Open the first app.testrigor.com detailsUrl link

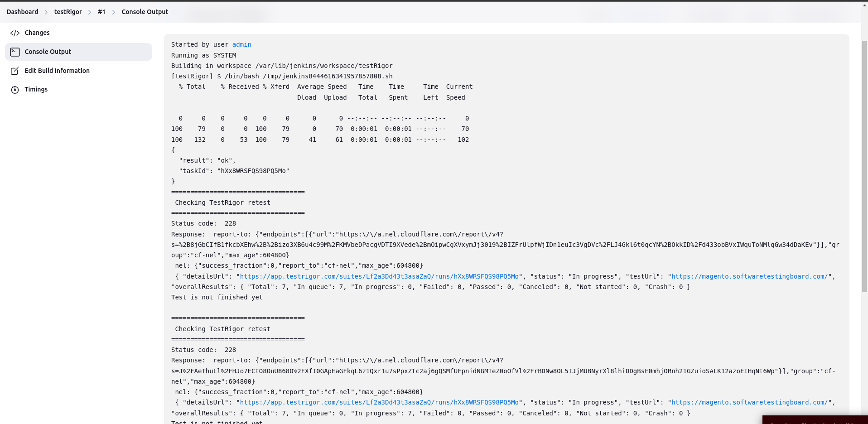coord(379,276)
